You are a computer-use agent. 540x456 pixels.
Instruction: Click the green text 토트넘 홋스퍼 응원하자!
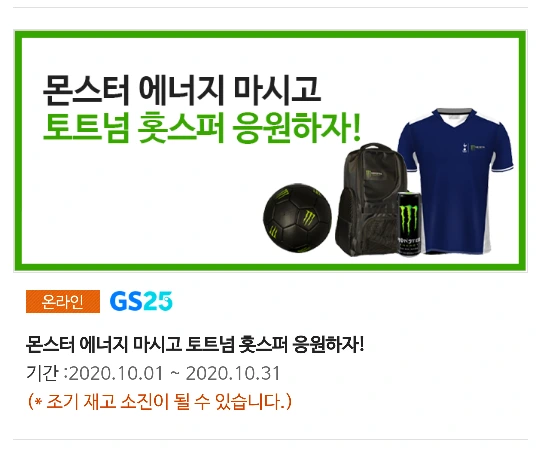201,128
